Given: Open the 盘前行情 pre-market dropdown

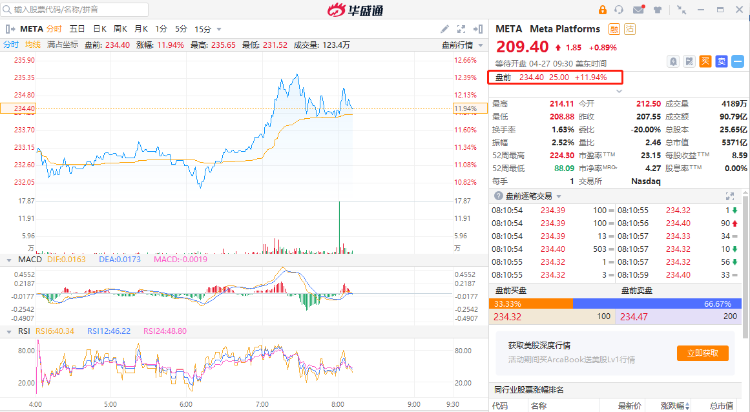Looking at the screenshot, I should point(458,44).
